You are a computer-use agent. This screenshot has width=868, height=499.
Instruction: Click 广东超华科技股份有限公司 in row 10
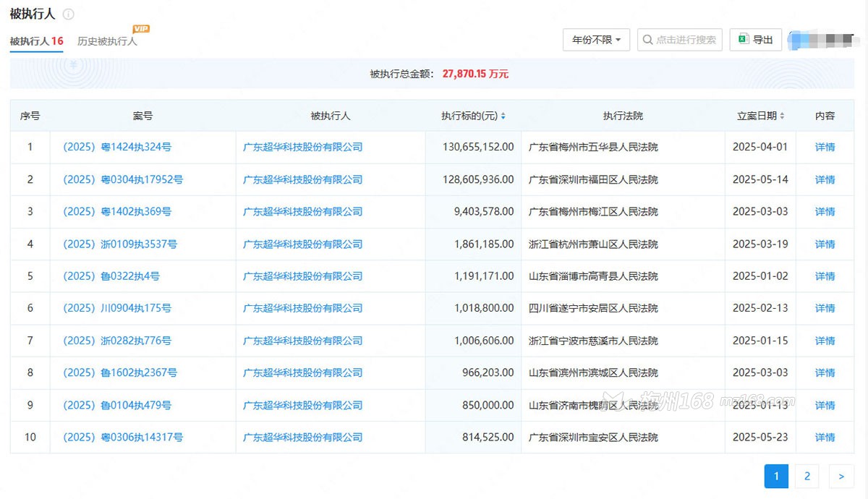[x=302, y=437]
